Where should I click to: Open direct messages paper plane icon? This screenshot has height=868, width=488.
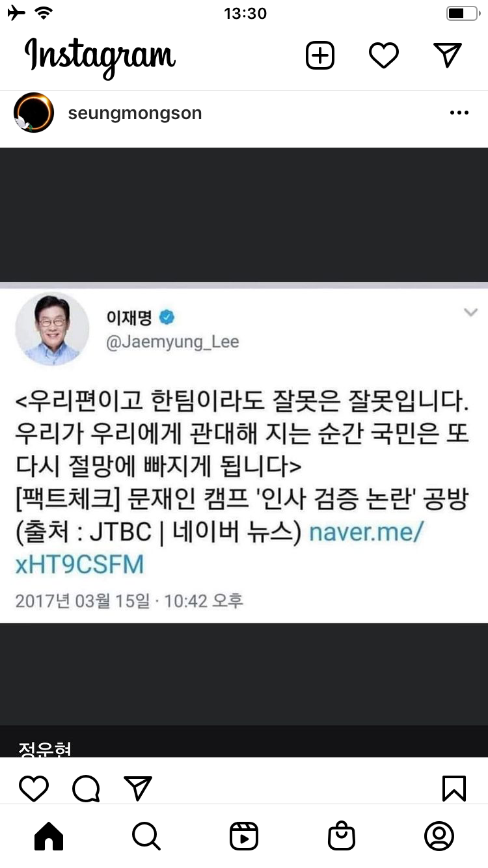(448, 55)
